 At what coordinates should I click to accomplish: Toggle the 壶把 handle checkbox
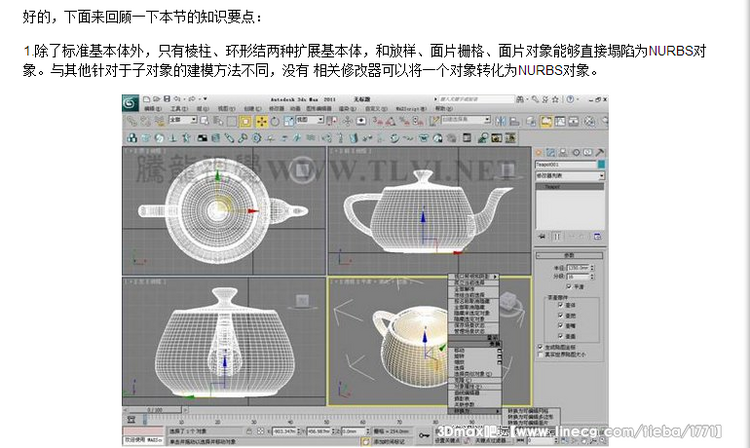(x=561, y=315)
